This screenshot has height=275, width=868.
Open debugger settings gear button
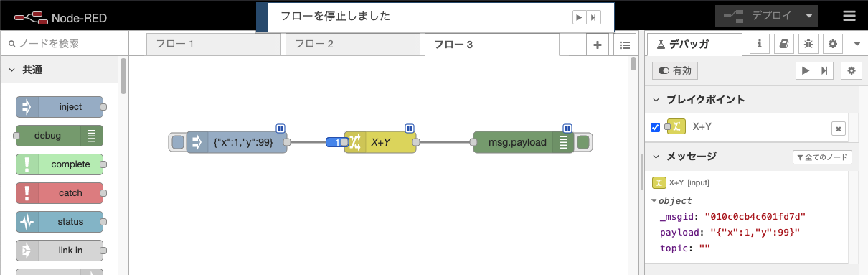coord(852,70)
